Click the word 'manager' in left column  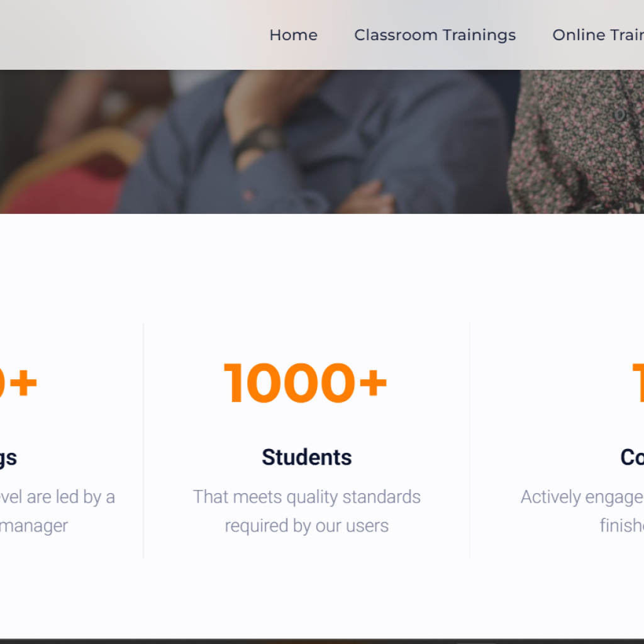34,526
